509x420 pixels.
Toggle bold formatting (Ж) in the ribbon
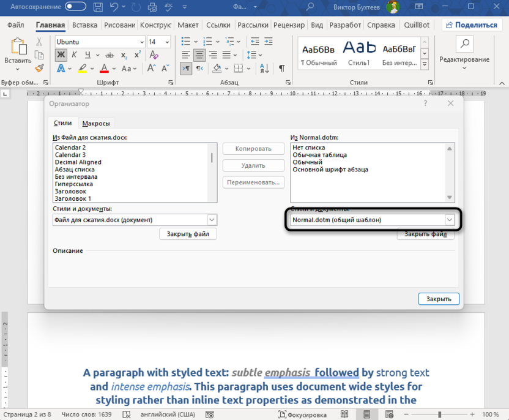click(61, 55)
